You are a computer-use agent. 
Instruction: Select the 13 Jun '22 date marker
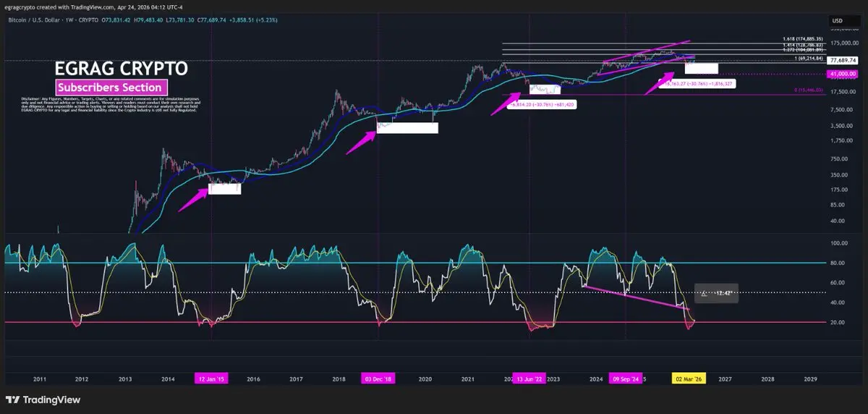529,378
